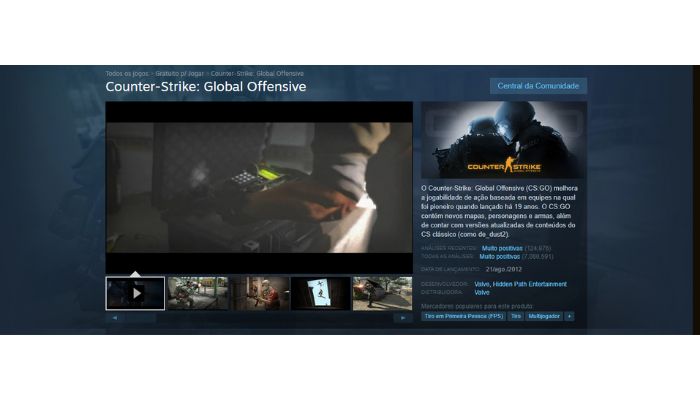Click the release date 21/ago./2012

pyautogui.click(x=504, y=269)
